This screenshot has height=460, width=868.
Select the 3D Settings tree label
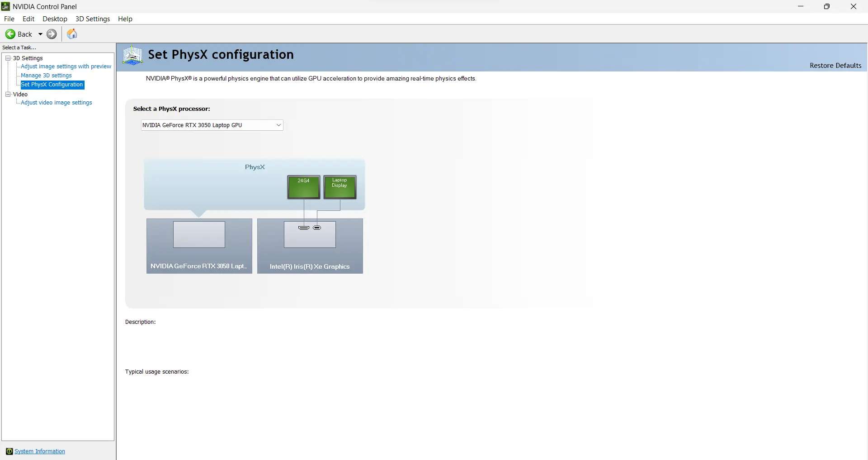pyautogui.click(x=28, y=58)
